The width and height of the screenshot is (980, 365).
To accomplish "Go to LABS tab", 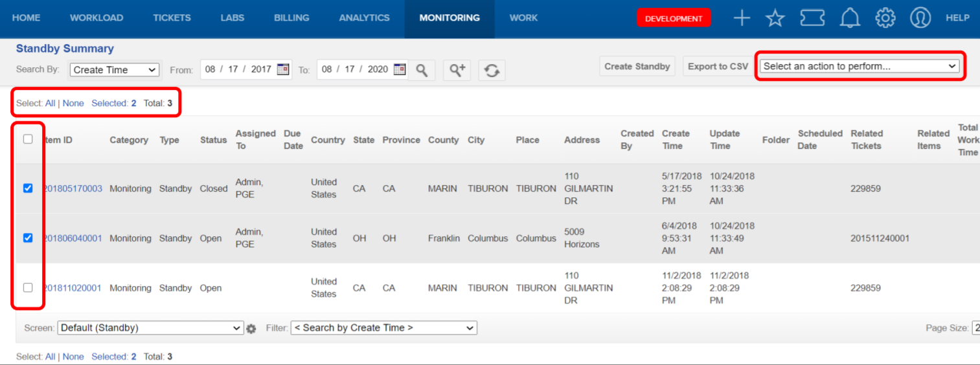I will 233,18.
